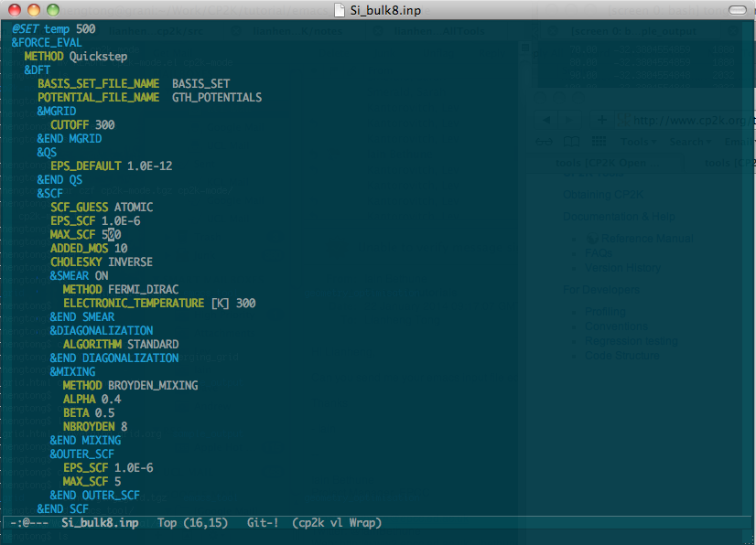Switch to the first CP2K tools tab
This screenshot has height=545, width=756.
(x=607, y=162)
